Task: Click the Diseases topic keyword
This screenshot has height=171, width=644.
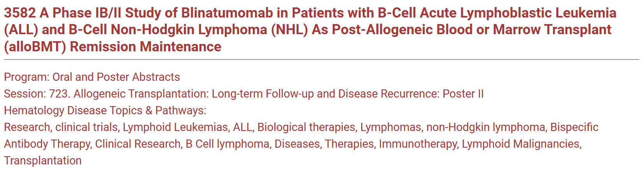Action: coord(297,144)
